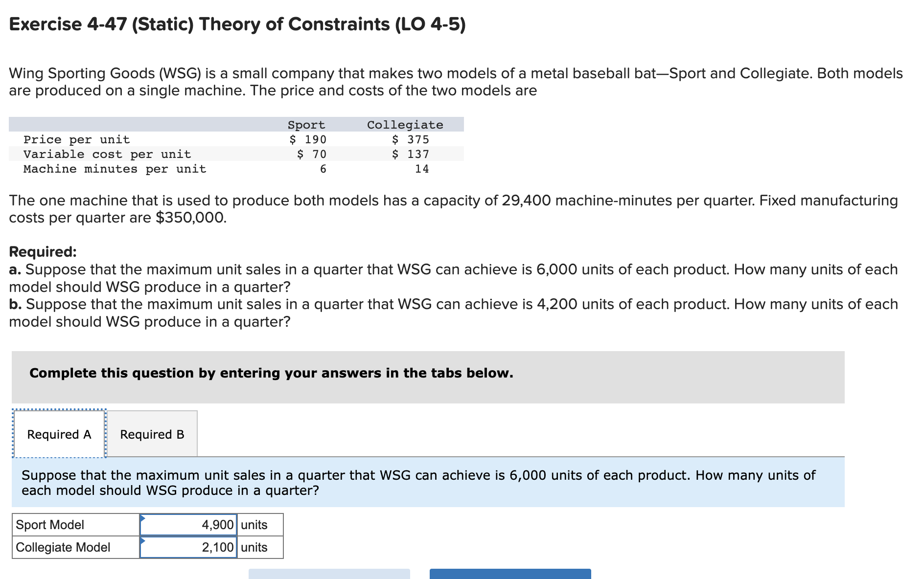Click the Collegiate column header in the table

click(405, 124)
